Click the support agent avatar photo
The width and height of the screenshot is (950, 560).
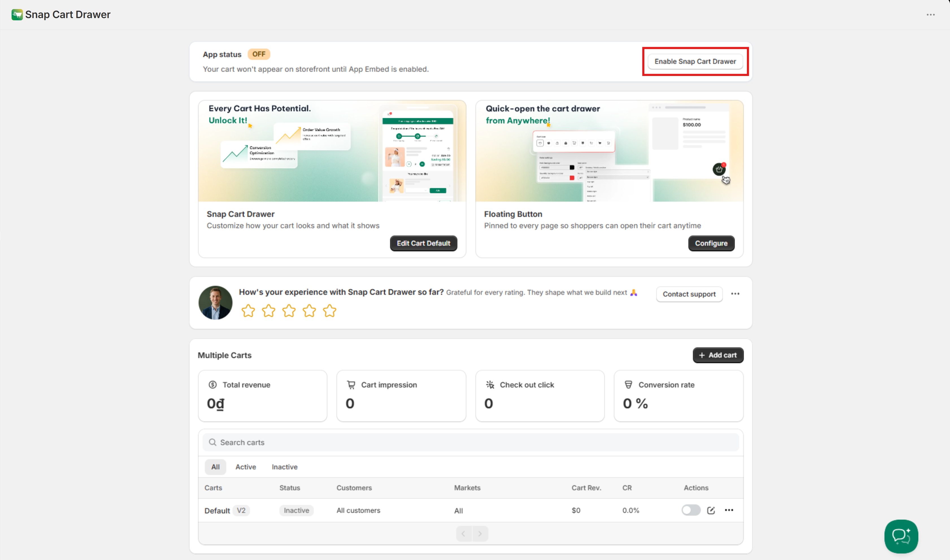tap(216, 303)
